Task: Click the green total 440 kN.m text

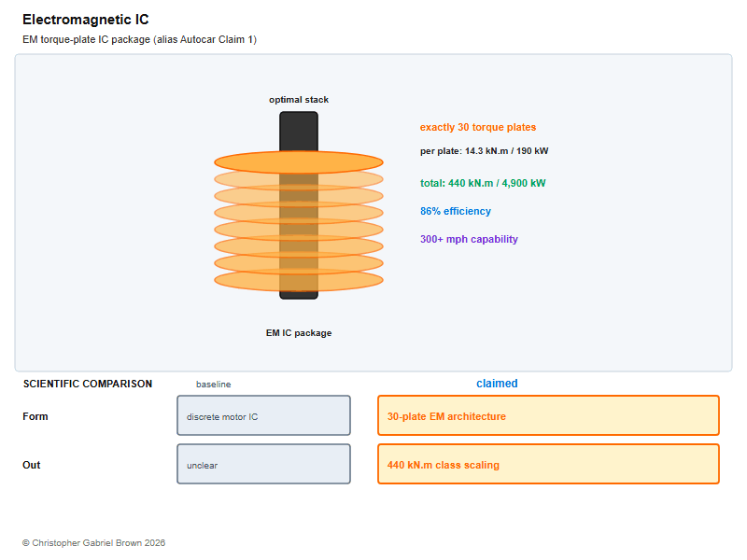Action: 483,183
